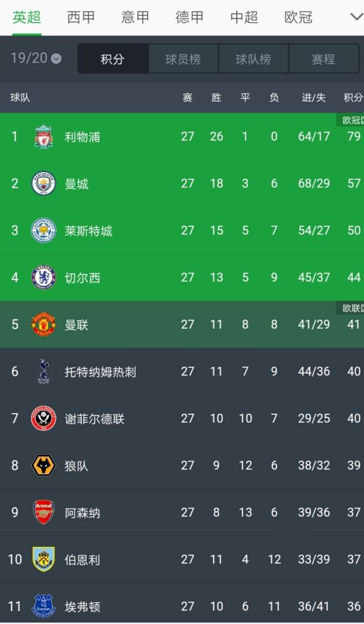
Task: Tap the Chelsea club crest
Action: pyautogui.click(x=43, y=277)
